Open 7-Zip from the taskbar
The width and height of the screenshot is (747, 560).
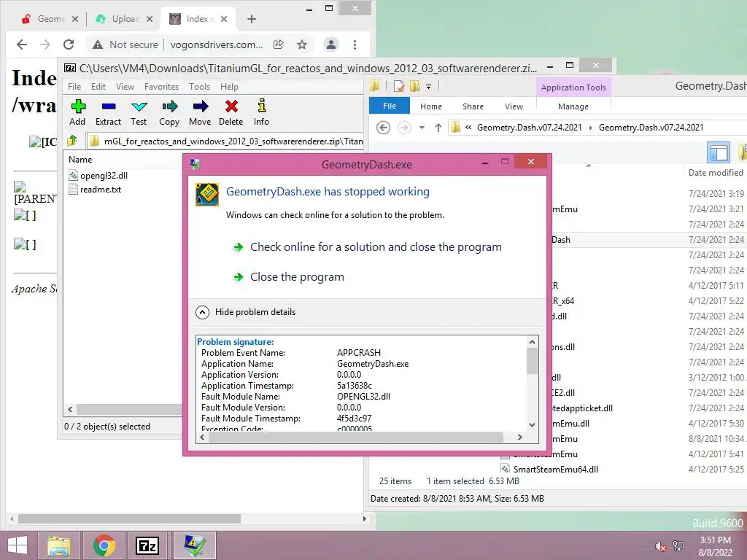point(147,545)
